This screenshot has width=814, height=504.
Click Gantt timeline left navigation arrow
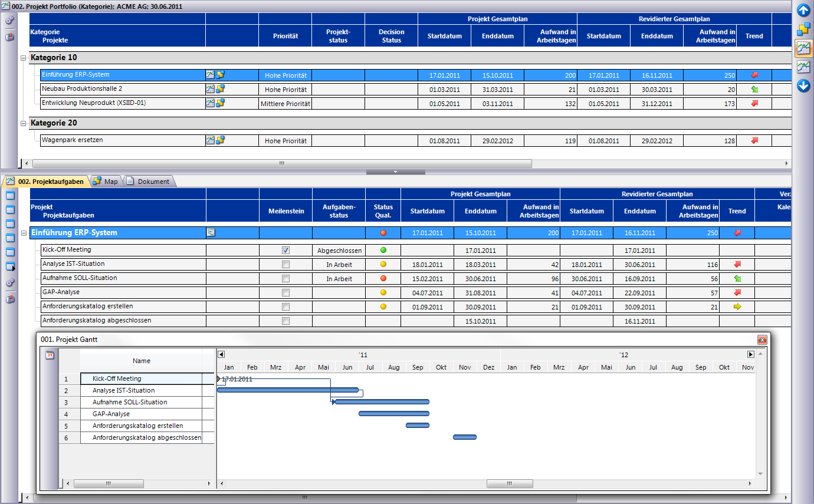point(221,354)
